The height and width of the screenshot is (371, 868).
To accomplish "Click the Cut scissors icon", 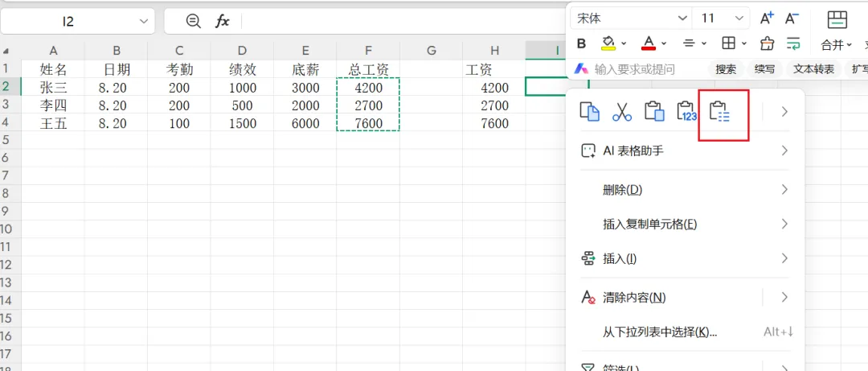I will (621, 112).
